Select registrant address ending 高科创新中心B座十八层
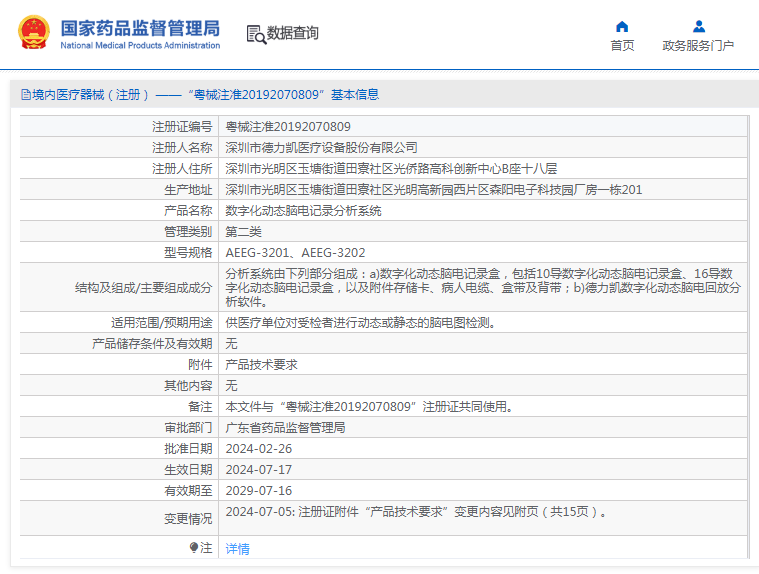Viewport: 759px width, 574px height. click(x=391, y=168)
